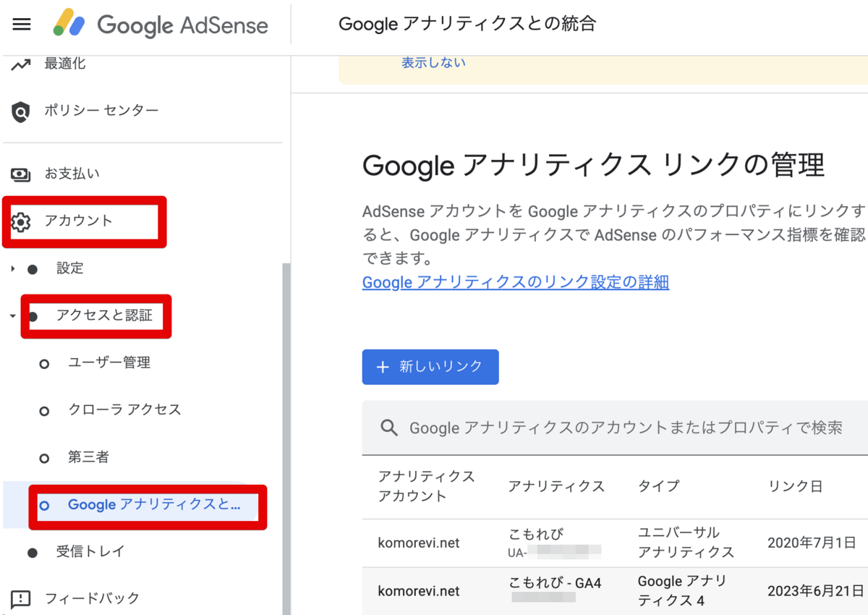This screenshot has height=615, width=868.
Task: Open 受信トレイ in sidebar
Action: click(90, 551)
